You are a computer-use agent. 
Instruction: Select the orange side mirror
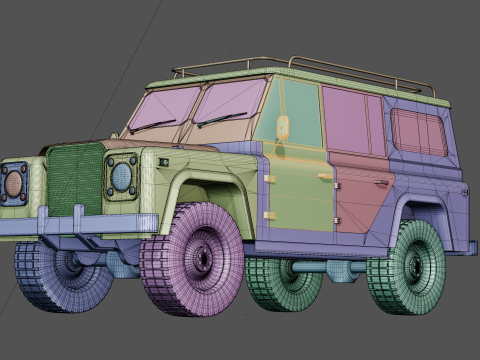283,128
